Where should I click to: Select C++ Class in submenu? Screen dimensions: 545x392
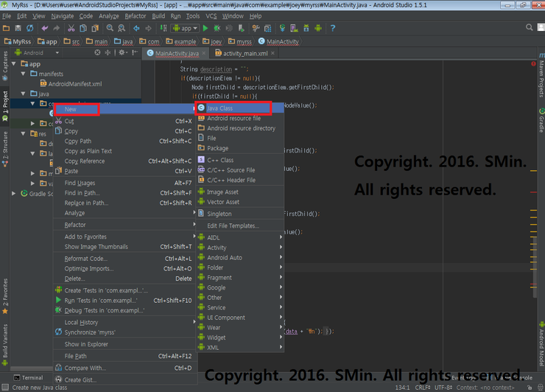[x=240, y=160]
